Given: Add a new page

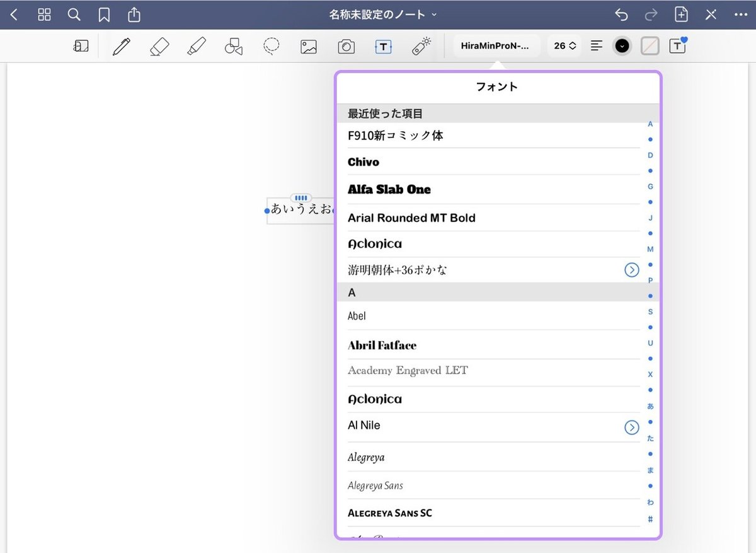Looking at the screenshot, I should coord(680,15).
